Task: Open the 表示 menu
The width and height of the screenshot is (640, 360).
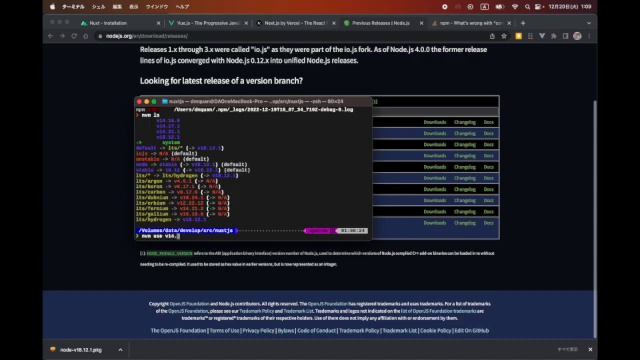Action: (x=134, y=7)
